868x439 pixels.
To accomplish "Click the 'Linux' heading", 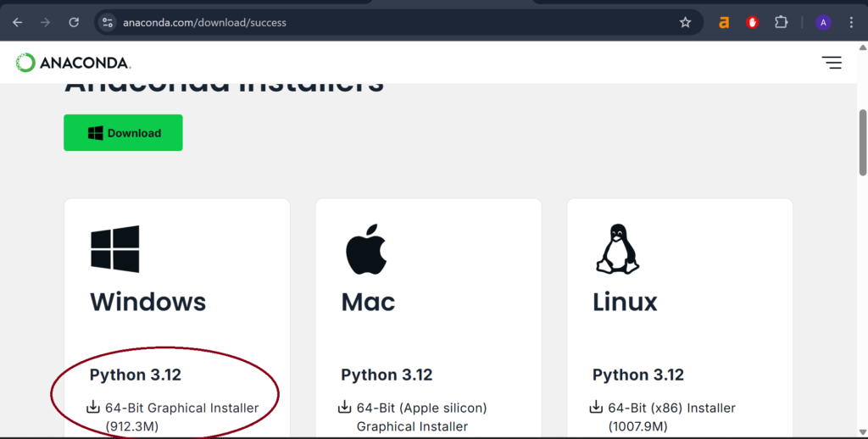I will point(625,302).
